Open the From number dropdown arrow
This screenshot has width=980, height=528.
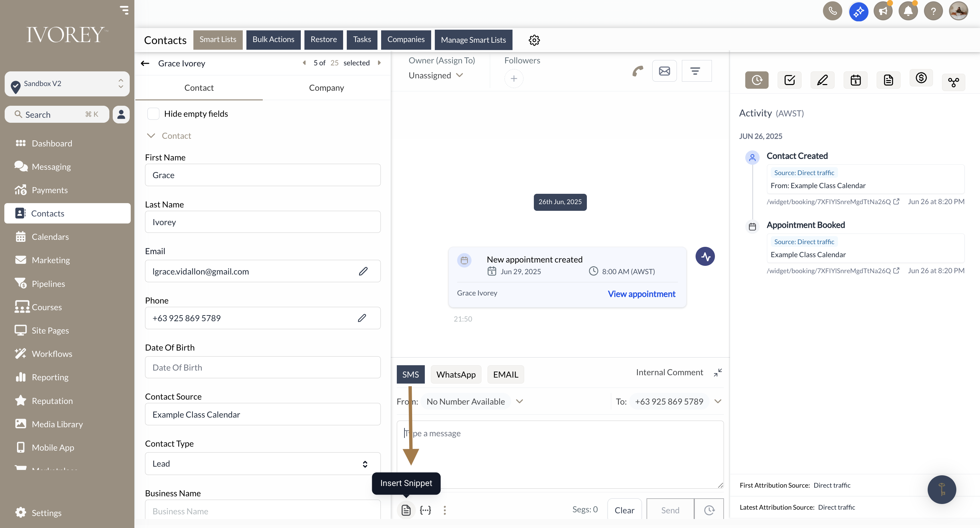tap(519, 401)
